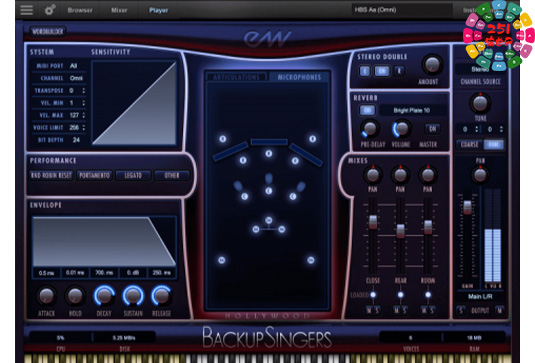535x363 pixels.
Task: Click the Rear mic volume fader
Action: (400, 231)
